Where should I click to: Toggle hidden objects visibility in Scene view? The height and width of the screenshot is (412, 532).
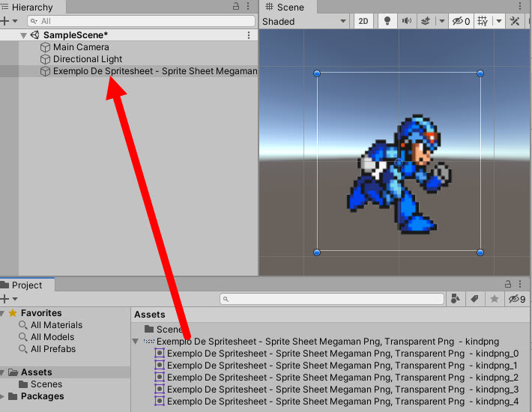[461, 22]
